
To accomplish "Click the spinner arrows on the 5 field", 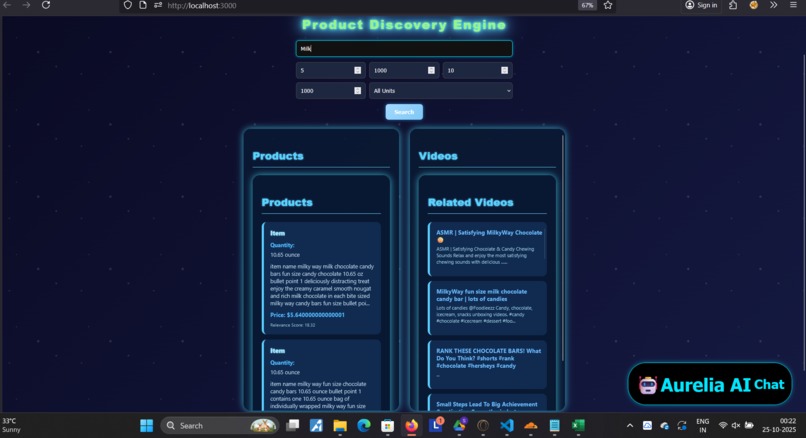I will pos(358,70).
